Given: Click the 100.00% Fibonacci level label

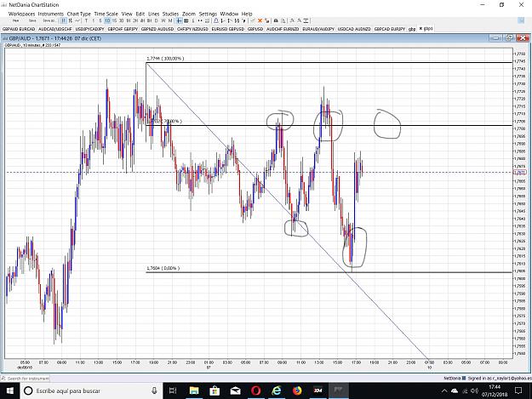Looking at the screenshot, I should (x=166, y=59).
